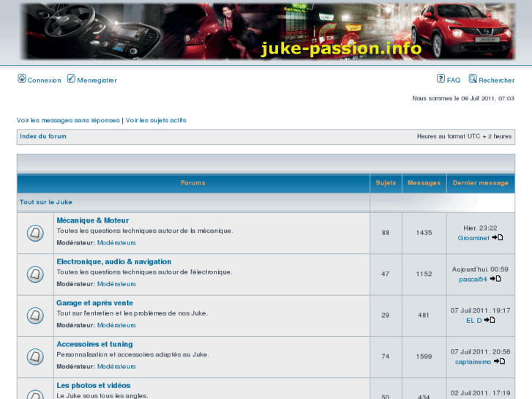Click Voir les sujets actifs
Screen dimensions: 532x399
point(156,120)
